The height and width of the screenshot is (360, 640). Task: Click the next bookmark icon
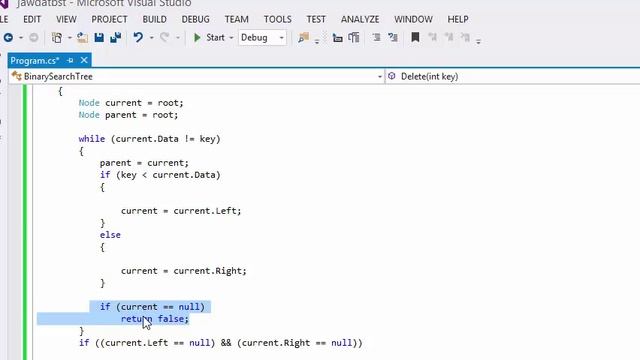coord(449,38)
